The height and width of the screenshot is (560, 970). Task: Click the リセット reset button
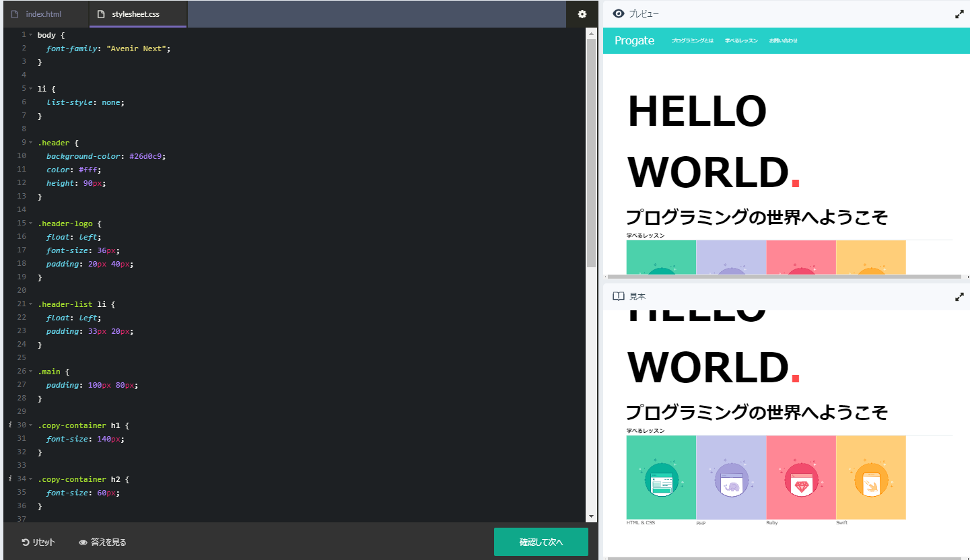[38, 542]
